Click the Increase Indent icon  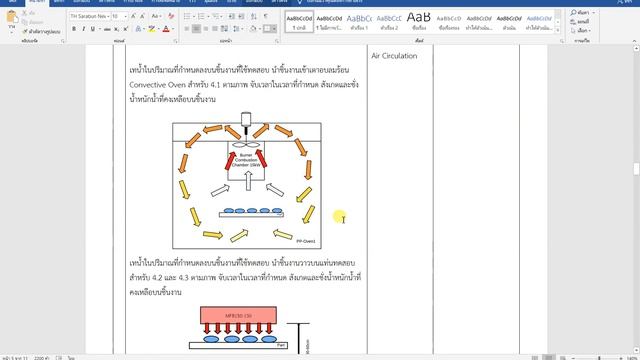click(x=241, y=16)
